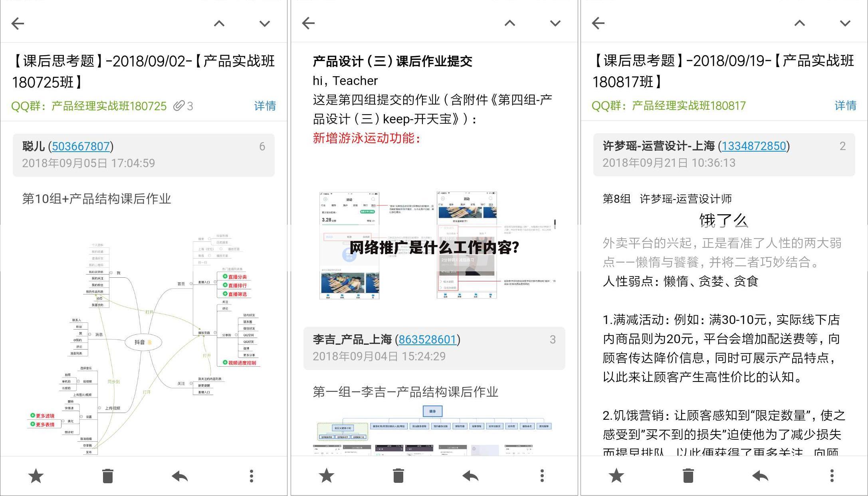Tap the 产品设计（三）课后作业提交 heading
Viewport: 868px width, 496px height.
coord(392,61)
